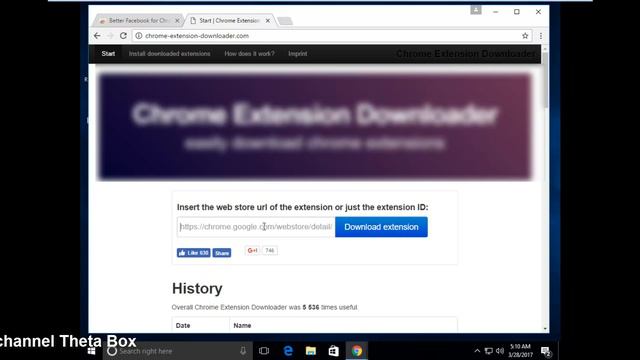Image resolution: width=640 pixels, height=360 pixels.
Task: Click the Chrome Extension Downloader brand link
Action: [x=465, y=53]
